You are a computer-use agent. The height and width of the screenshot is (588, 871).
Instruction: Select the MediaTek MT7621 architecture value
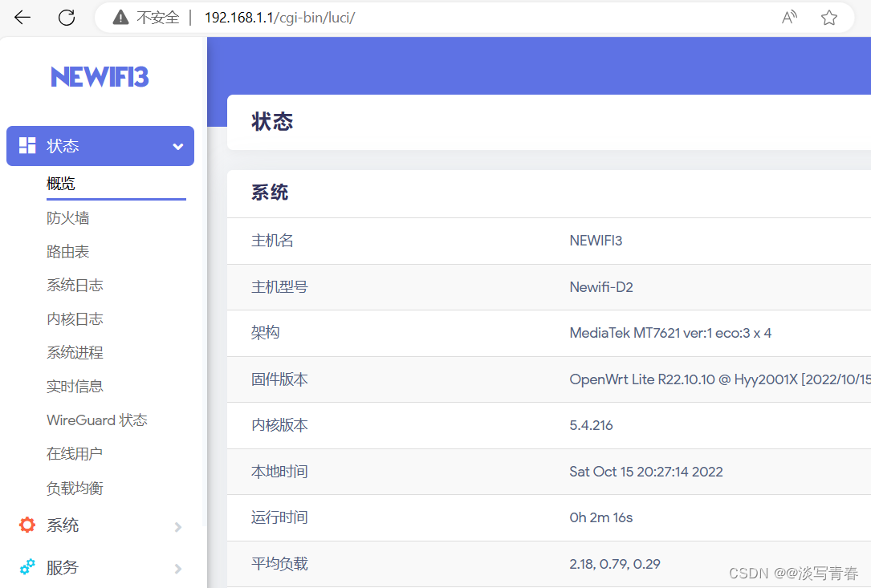point(670,333)
